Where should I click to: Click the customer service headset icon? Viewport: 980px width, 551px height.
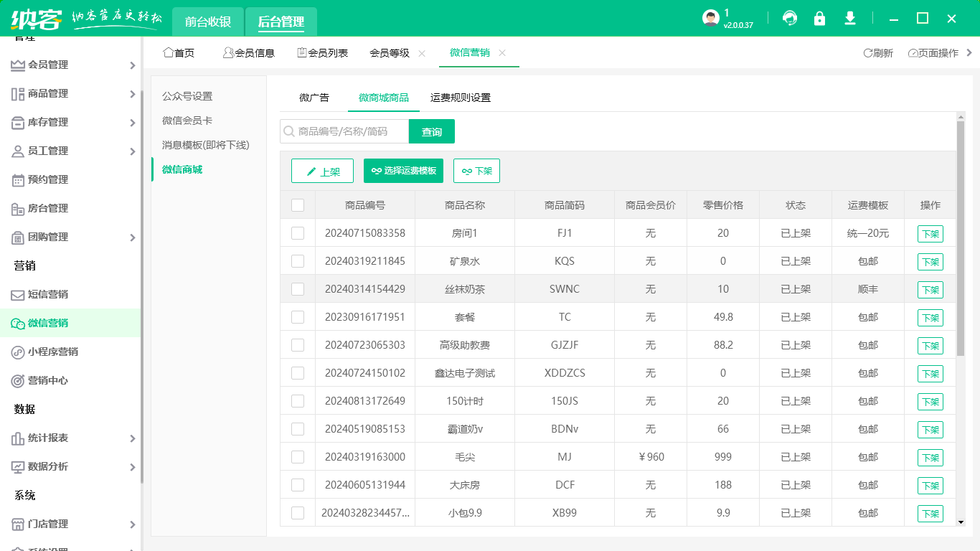(790, 19)
